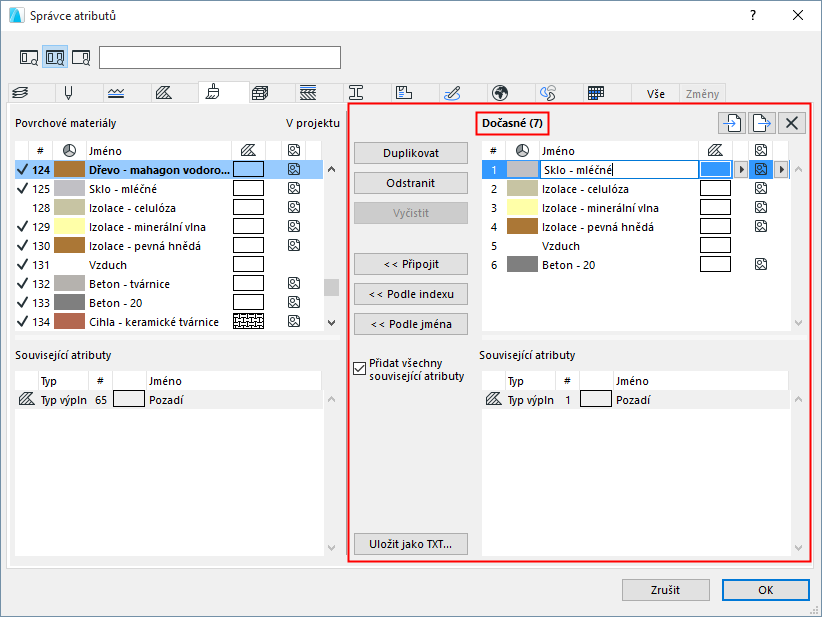Toggle Přidat všechny související atributy checkbox

coord(360,369)
